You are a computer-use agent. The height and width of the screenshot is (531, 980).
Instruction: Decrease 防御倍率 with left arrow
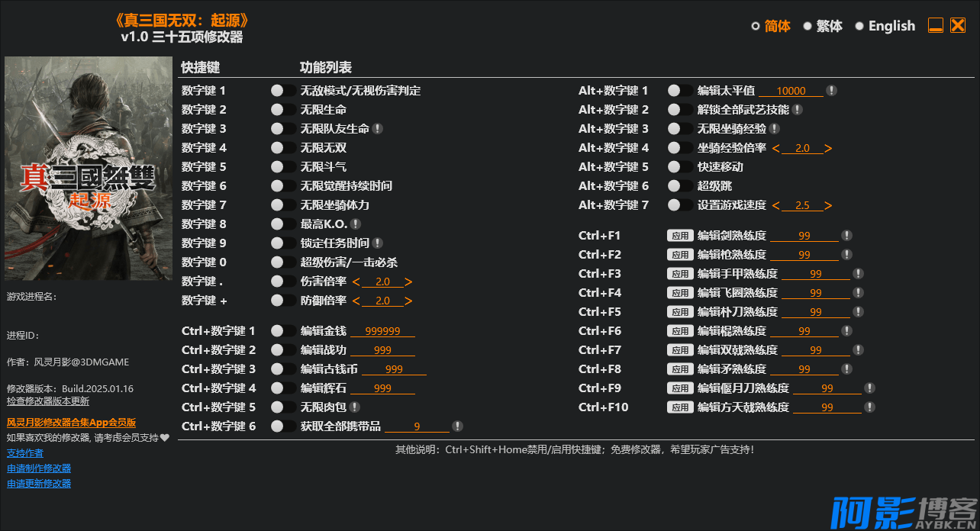(356, 301)
